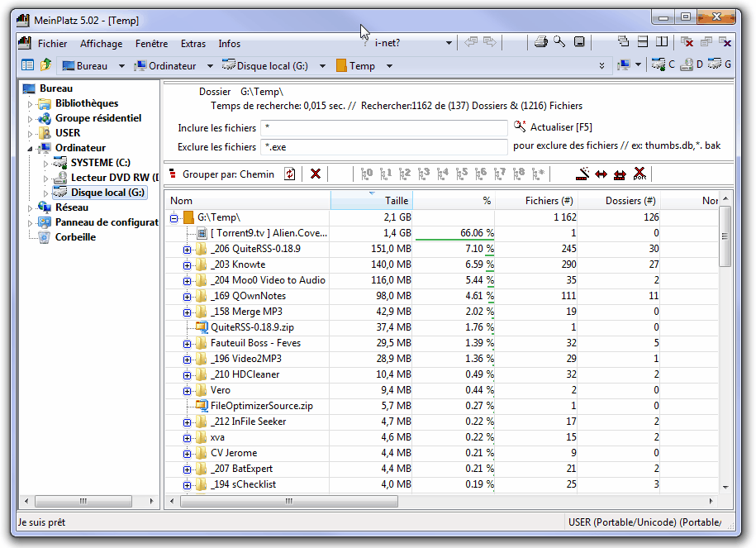Open the Temp breadcrumb dropdown arrow

[x=389, y=65]
